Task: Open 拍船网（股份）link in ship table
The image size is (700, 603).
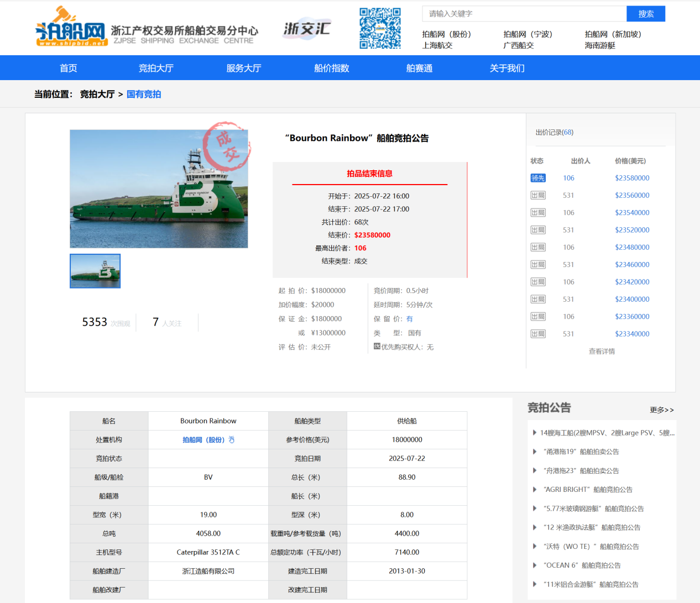Action: click(203, 440)
